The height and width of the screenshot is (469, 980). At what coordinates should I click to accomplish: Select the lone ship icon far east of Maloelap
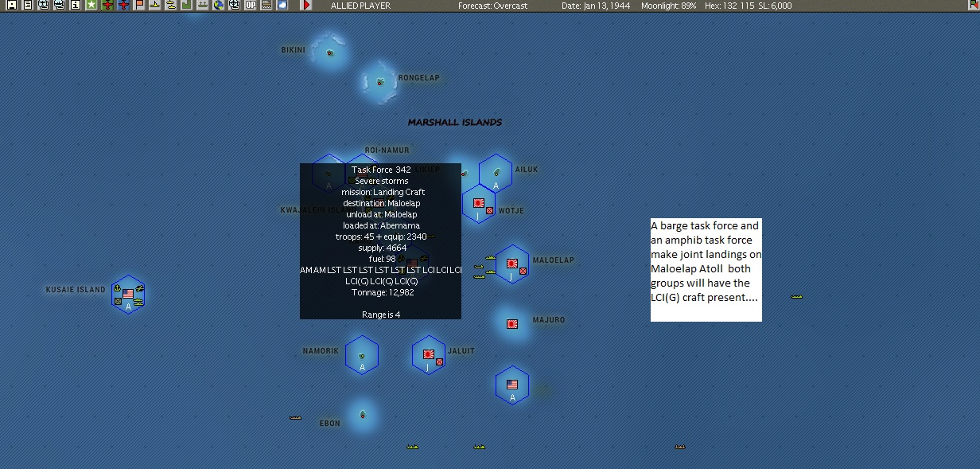(796, 297)
